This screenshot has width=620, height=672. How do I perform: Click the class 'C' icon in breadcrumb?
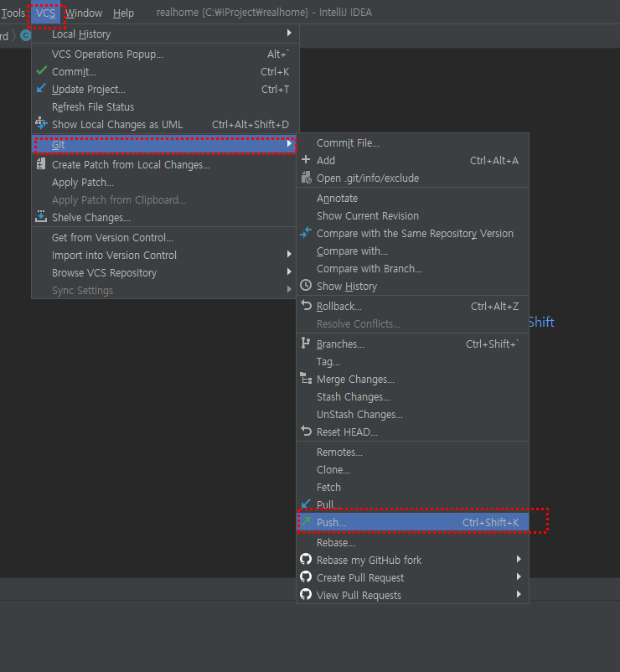[26, 35]
